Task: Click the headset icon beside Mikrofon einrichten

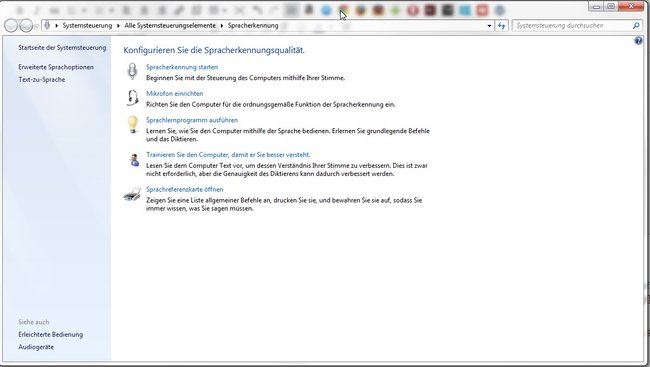Action: point(132,98)
